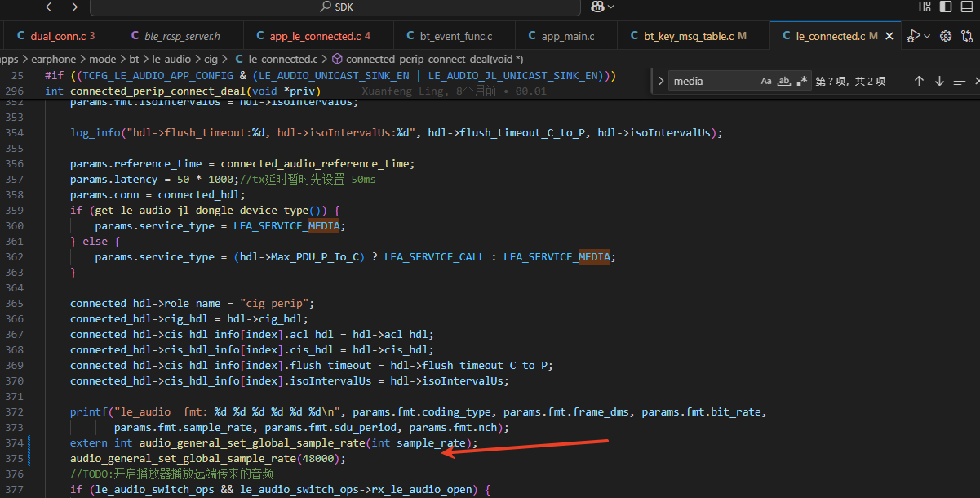
Task: Go to previous match arrow
Action: 919,81
